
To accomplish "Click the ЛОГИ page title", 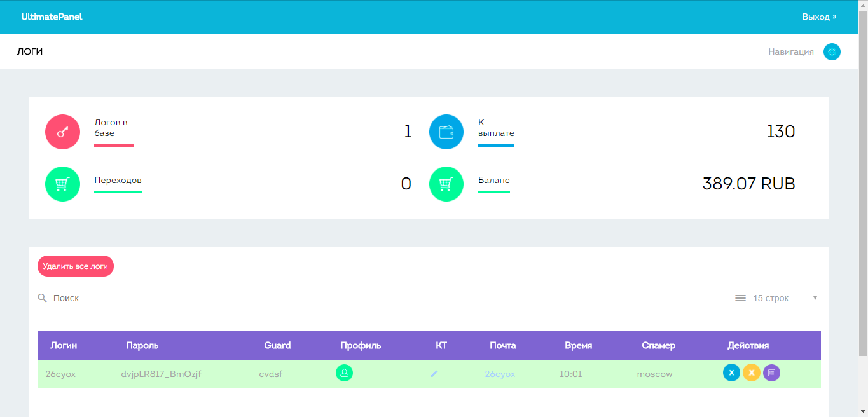I will coord(30,51).
